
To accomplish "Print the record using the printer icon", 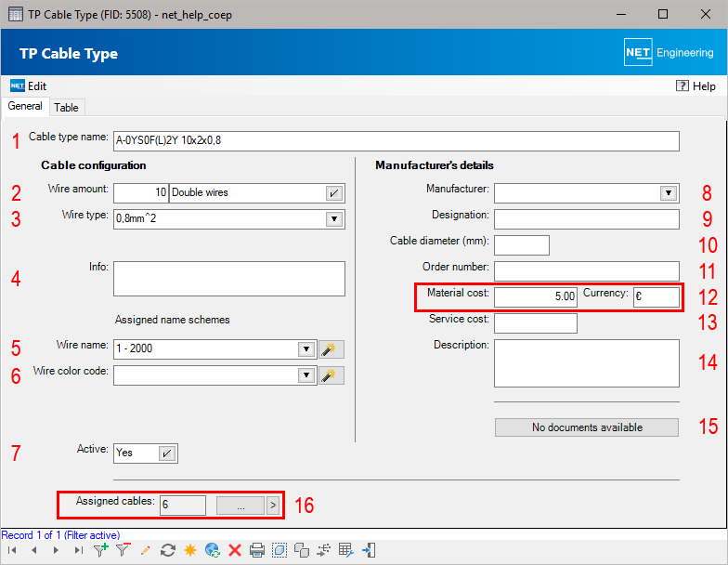I will (x=257, y=550).
